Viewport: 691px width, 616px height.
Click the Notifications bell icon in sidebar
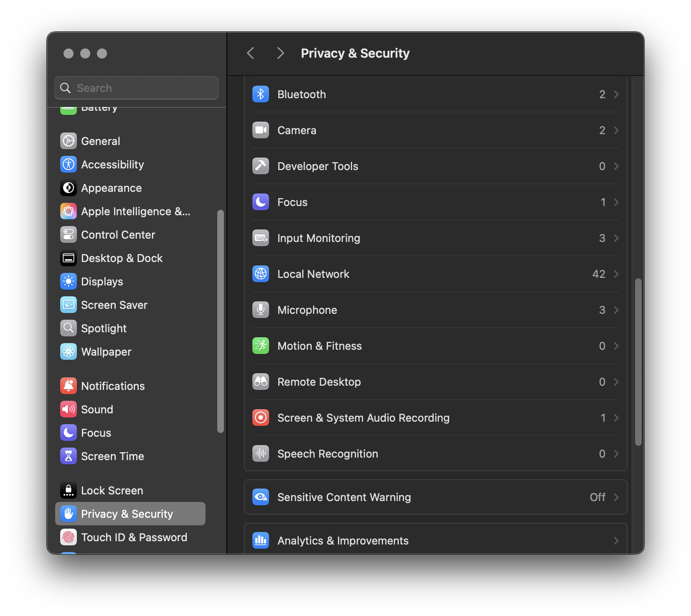69,386
